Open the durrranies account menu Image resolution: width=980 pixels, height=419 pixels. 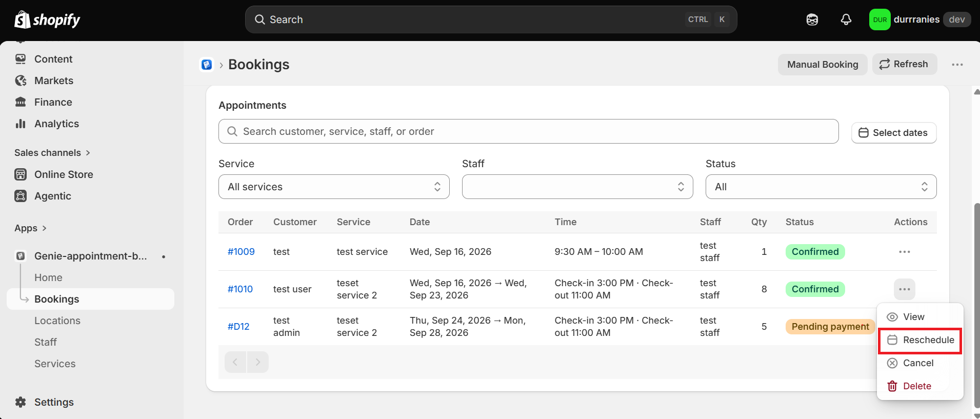coord(920,19)
